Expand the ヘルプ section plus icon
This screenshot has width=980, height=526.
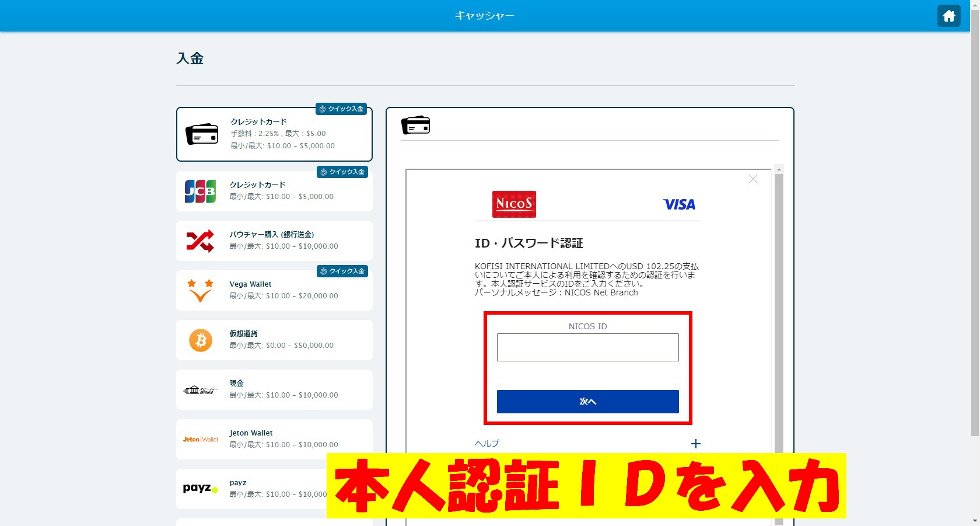tap(695, 444)
